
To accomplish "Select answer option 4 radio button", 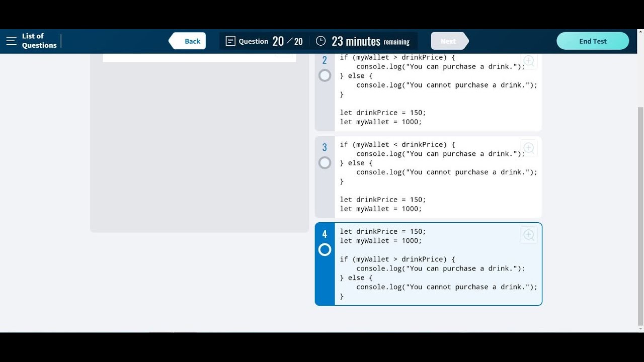I will (325, 250).
